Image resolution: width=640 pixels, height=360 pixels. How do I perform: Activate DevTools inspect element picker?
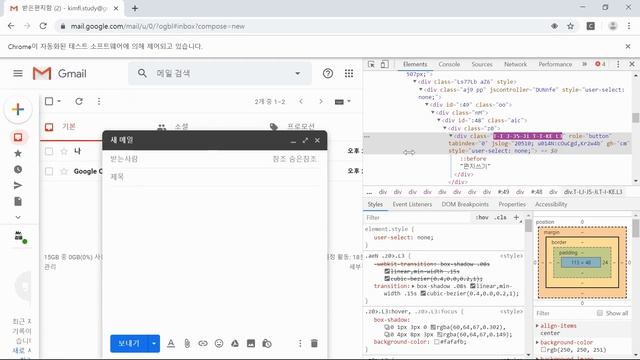pos(371,64)
